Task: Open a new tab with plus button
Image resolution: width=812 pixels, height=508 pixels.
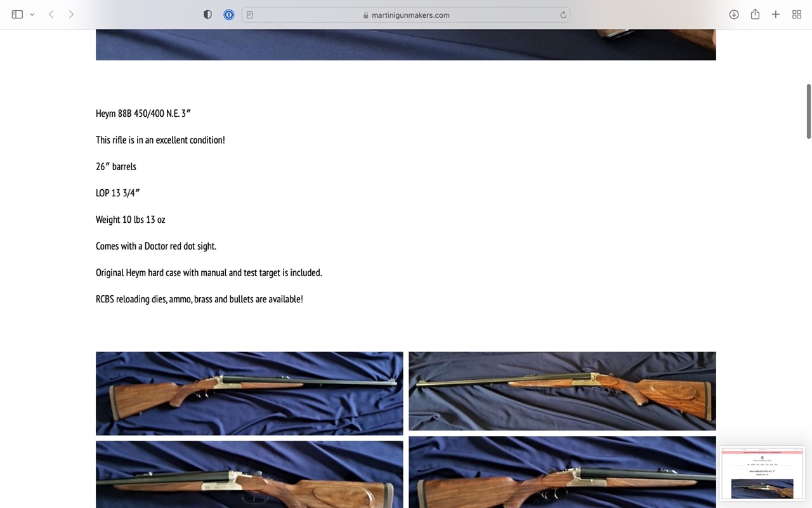Action: pos(776,15)
